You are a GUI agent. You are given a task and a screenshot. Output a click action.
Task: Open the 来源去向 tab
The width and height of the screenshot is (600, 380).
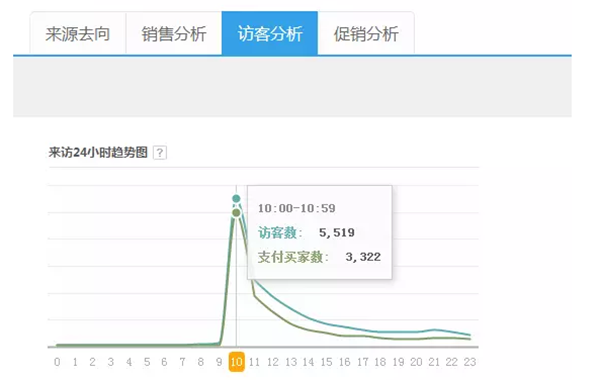click(x=78, y=34)
